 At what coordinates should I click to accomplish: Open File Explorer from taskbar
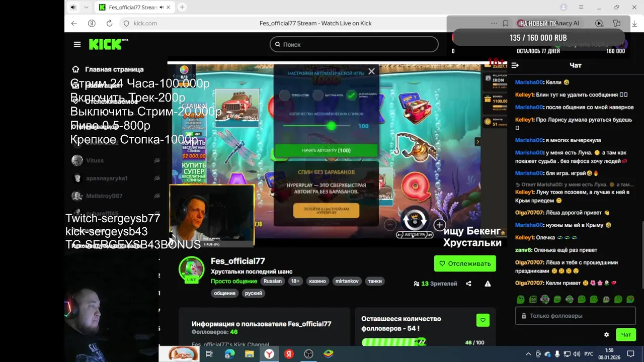click(249, 354)
